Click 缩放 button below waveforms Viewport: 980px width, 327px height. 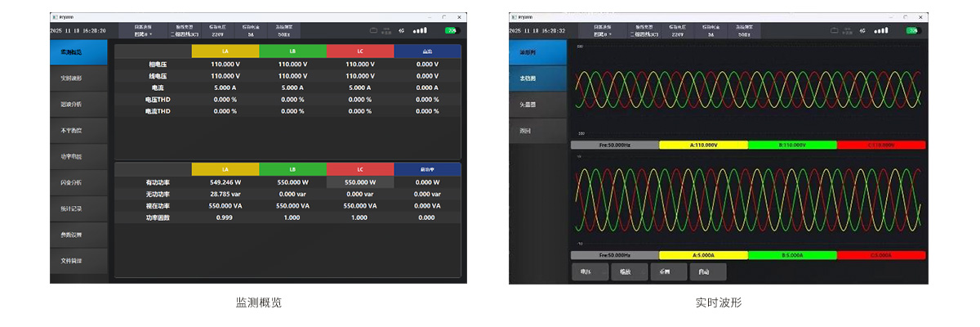pos(629,272)
